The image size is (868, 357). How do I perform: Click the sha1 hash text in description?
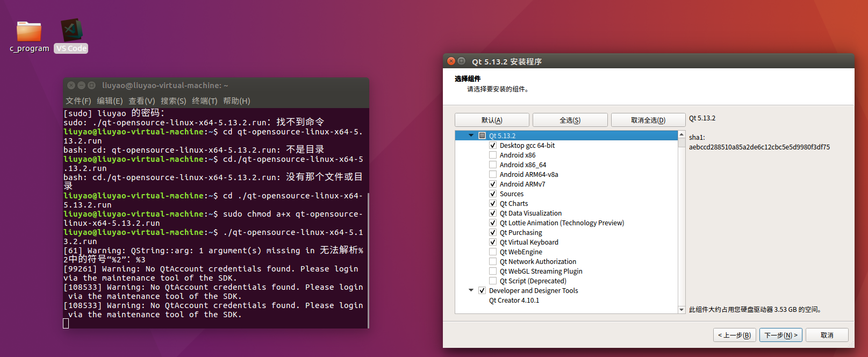click(759, 147)
